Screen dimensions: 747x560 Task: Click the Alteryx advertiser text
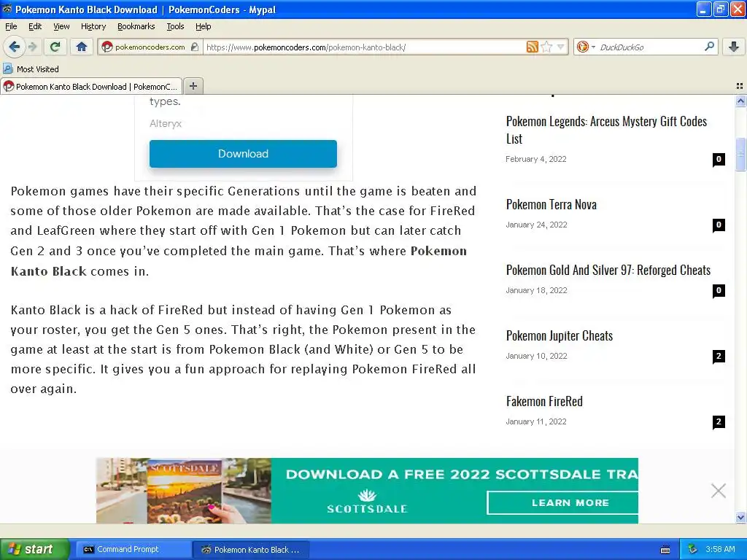tap(166, 123)
